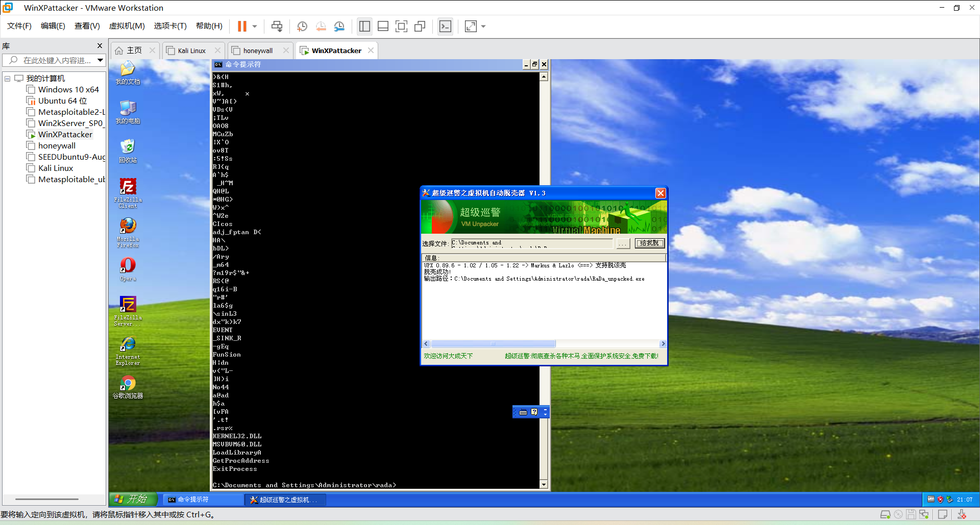This screenshot has height=525, width=980.
Task: Click the FileZilla Server desktop icon
Action: click(x=128, y=311)
